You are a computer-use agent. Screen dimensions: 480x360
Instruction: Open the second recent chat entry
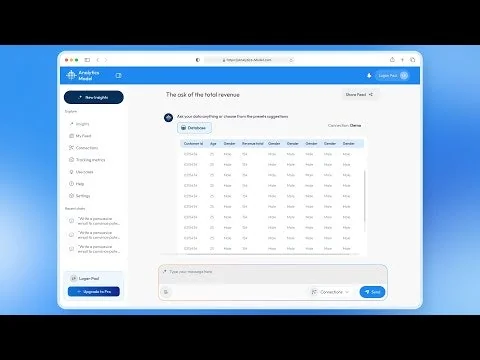click(95, 235)
